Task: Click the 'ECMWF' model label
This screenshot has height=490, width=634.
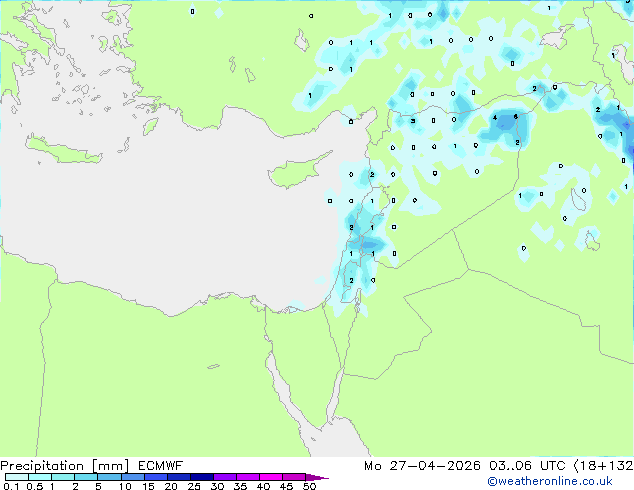Action: [x=161, y=466]
